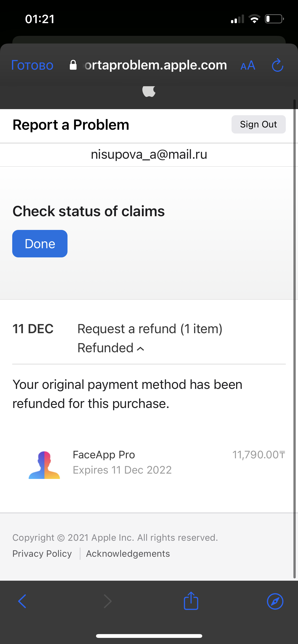This screenshot has width=298, height=644.
Task: Tap the lock icon in address bar
Action: (x=73, y=65)
